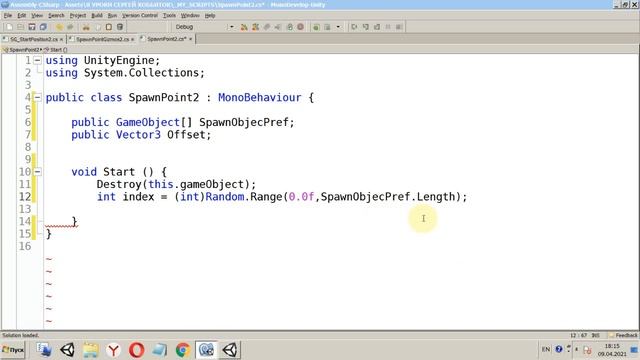Click 'Destroy' on line 11
Image resolution: width=640 pixels, height=360 pixels.
119,184
